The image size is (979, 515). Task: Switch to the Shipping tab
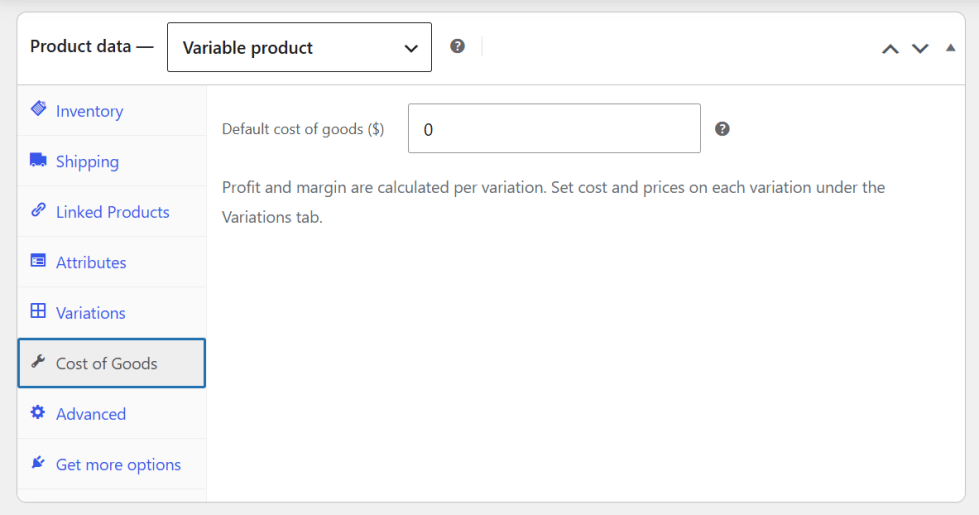(x=112, y=161)
